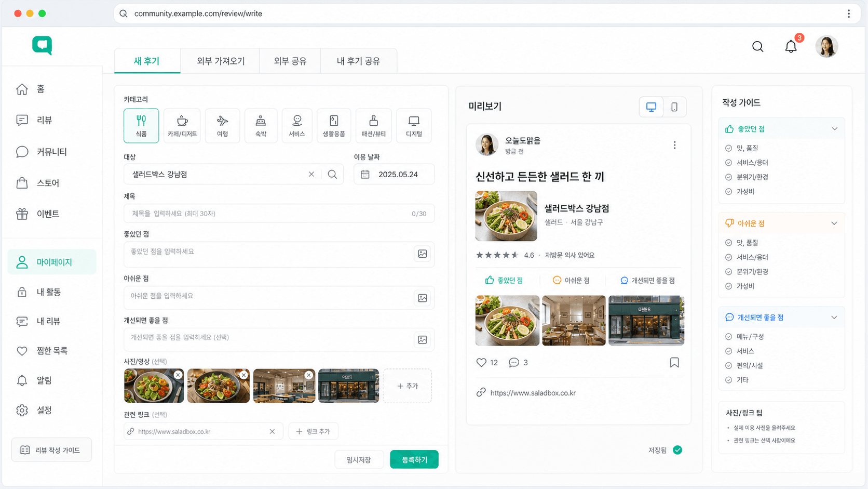Open comments on the preview post
868x489 pixels.
(514, 362)
